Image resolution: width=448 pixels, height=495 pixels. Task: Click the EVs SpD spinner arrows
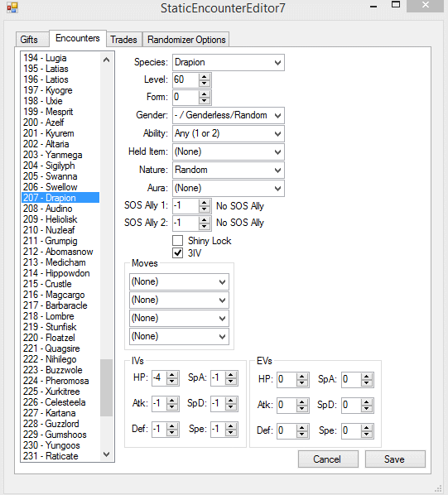point(367,406)
